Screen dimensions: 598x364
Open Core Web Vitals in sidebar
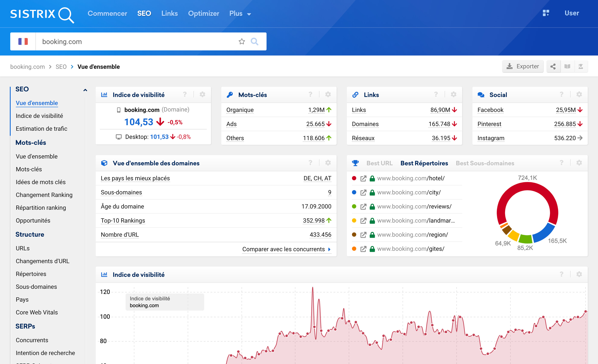pyautogui.click(x=37, y=313)
